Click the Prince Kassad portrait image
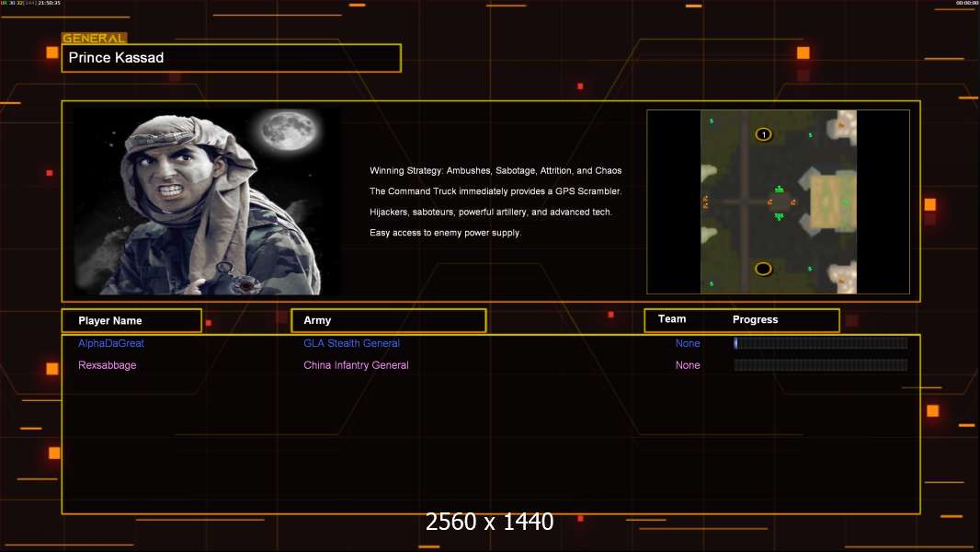The width and height of the screenshot is (980, 552). (207, 201)
